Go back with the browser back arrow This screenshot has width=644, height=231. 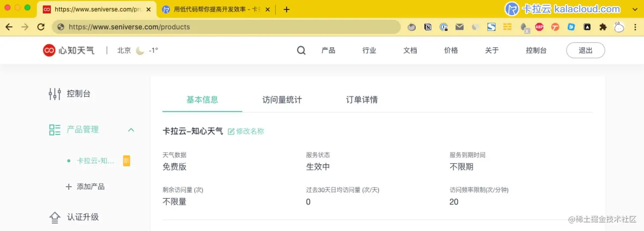[x=9, y=27]
